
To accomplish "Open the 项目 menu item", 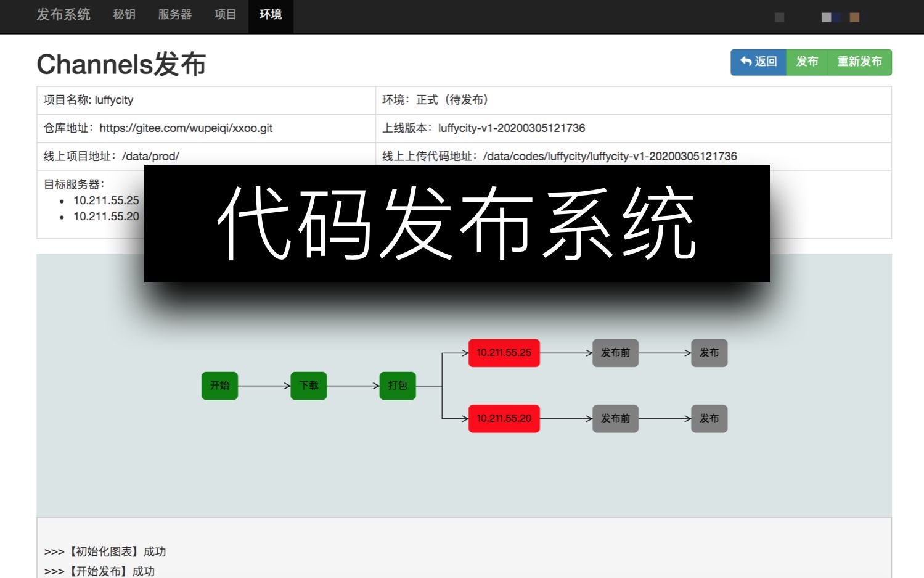I will point(226,15).
